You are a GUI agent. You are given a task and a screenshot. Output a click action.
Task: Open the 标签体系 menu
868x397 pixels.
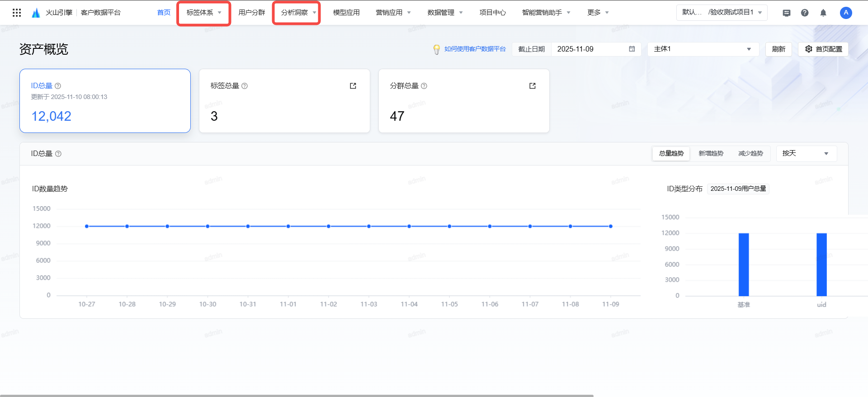203,13
